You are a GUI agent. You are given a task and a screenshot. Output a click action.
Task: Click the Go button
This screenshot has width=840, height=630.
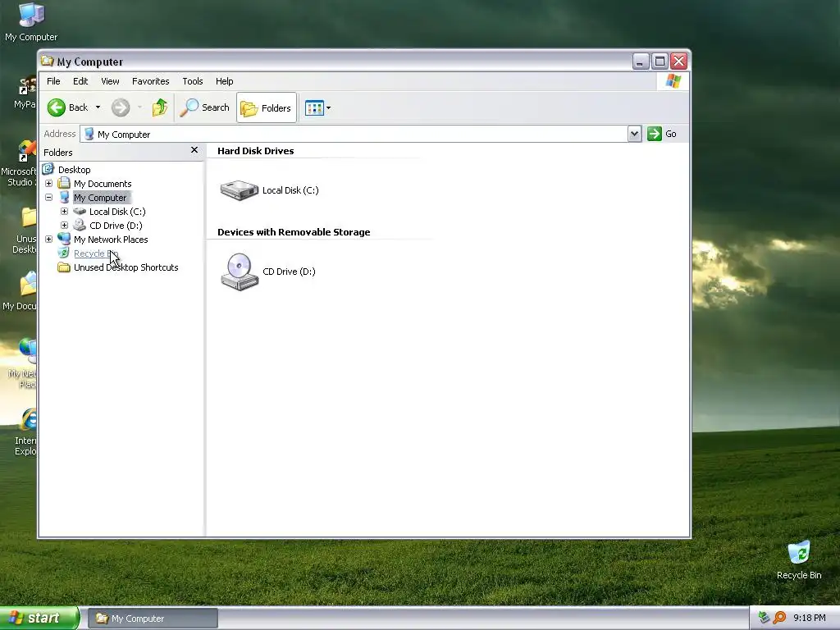662,134
